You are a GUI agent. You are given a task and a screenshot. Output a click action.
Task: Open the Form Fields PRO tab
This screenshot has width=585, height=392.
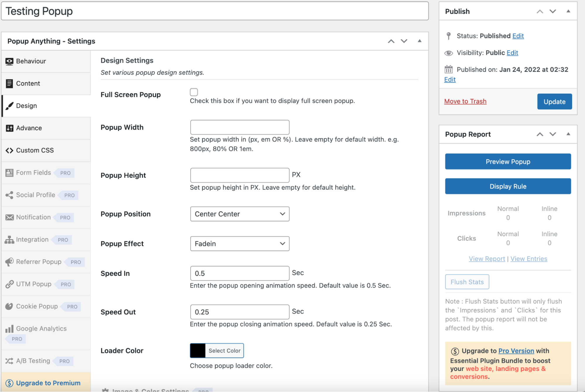tap(46, 173)
